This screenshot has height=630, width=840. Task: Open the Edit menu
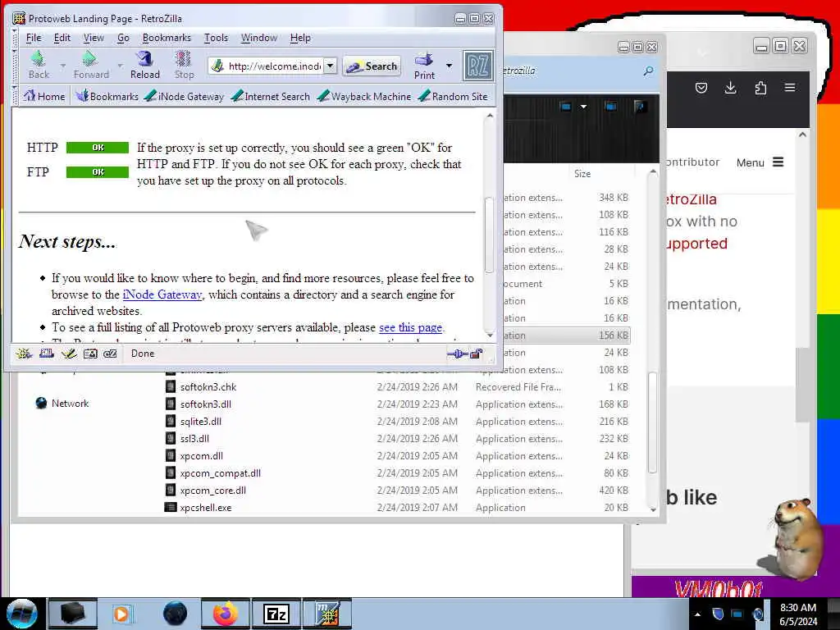(x=62, y=38)
